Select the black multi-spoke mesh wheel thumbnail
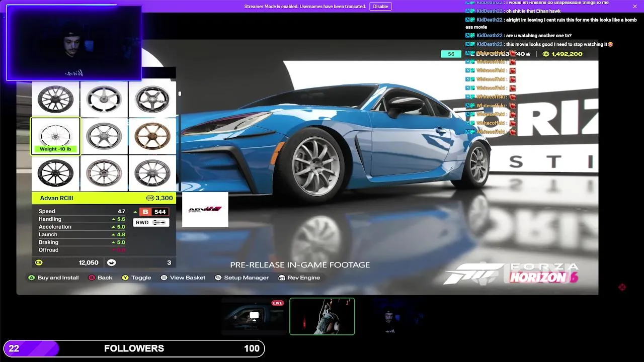This screenshot has height=362, width=644. tap(55, 99)
